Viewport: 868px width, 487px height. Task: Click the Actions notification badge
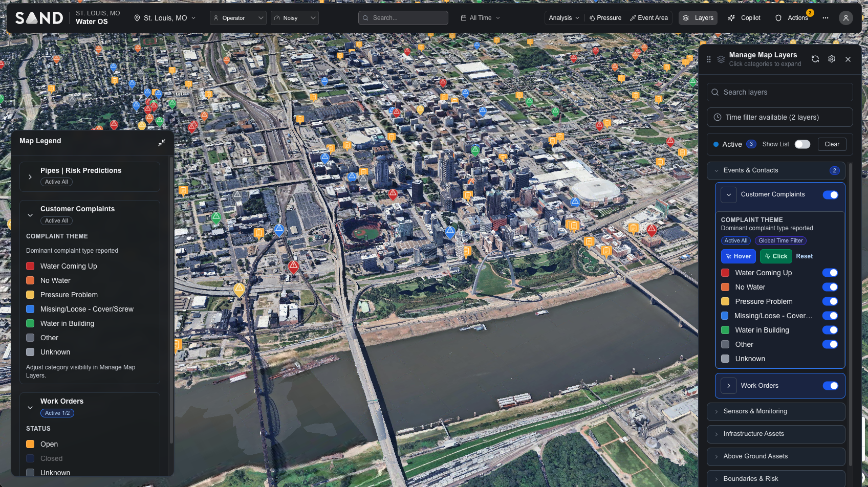(810, 13)
